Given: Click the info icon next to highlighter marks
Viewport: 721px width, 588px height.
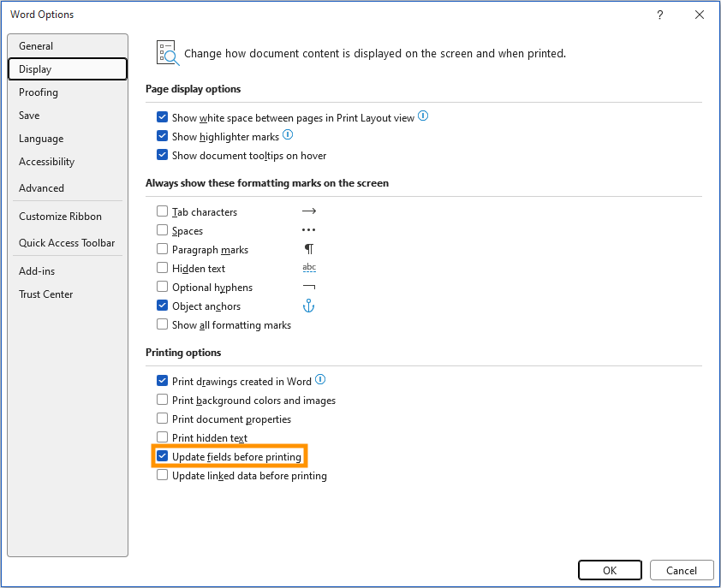Looking at the screenshot, I should click(288, 134).
